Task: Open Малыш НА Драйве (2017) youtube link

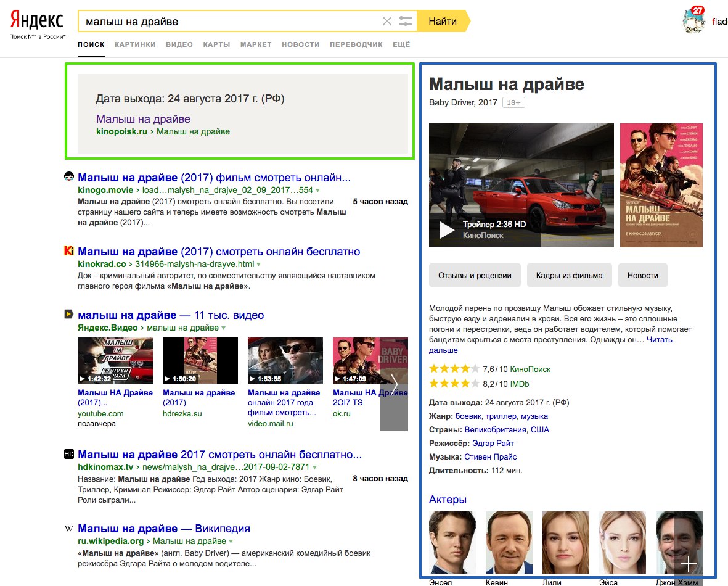Action: point(115,397)
